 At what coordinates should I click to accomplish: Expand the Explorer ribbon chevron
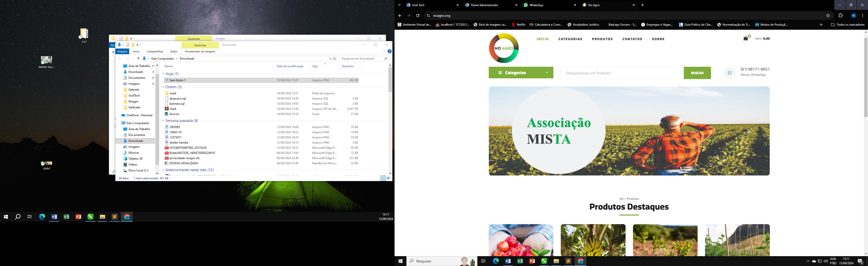tap(384, 51)
